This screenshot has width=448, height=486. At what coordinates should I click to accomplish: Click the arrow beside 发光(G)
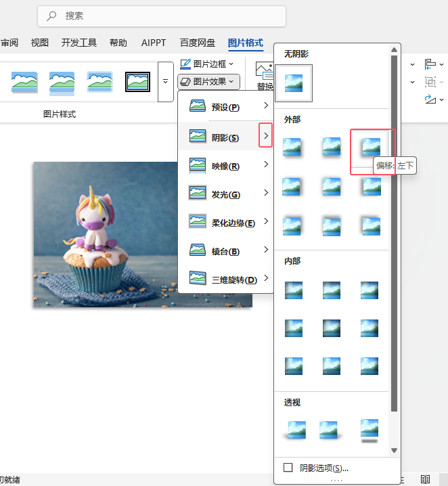(x=266, y=193)
